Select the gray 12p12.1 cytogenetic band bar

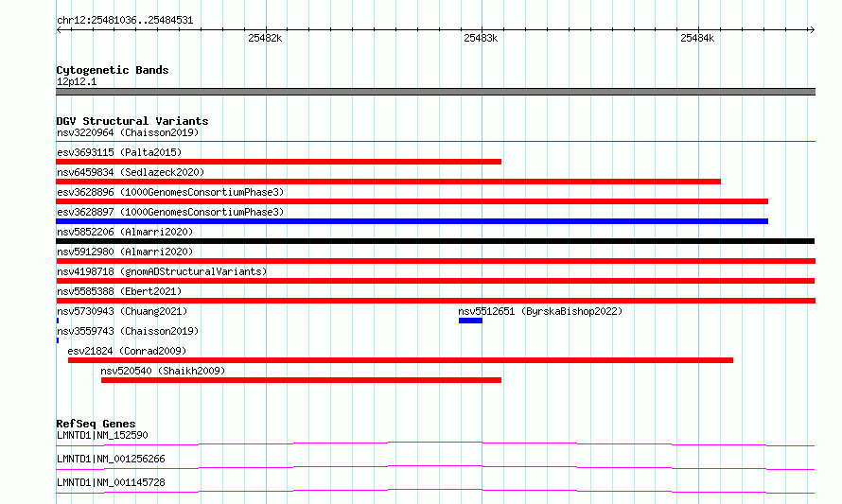[x=435, y=92]
